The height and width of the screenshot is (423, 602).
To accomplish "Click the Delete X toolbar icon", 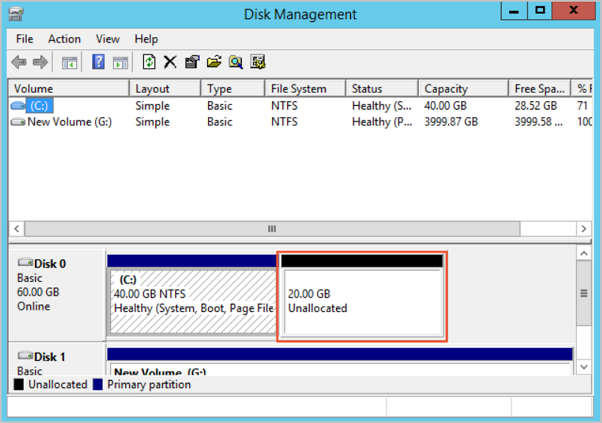I will 170,62.
